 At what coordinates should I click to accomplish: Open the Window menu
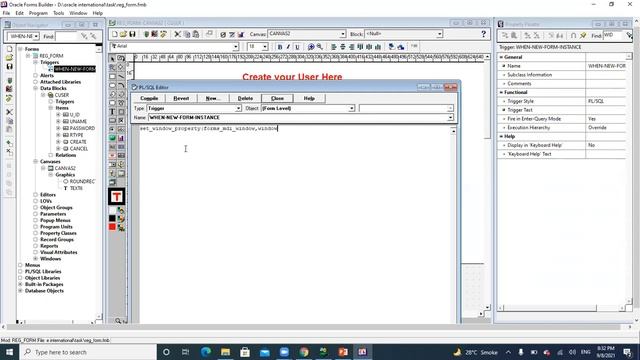coord(78,13)
